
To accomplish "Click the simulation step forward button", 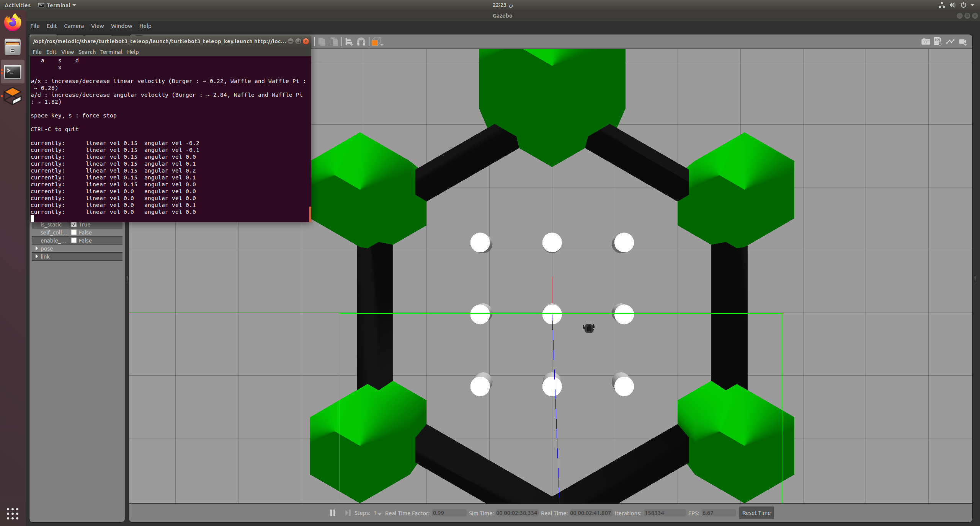I will [x=348, y=513].
